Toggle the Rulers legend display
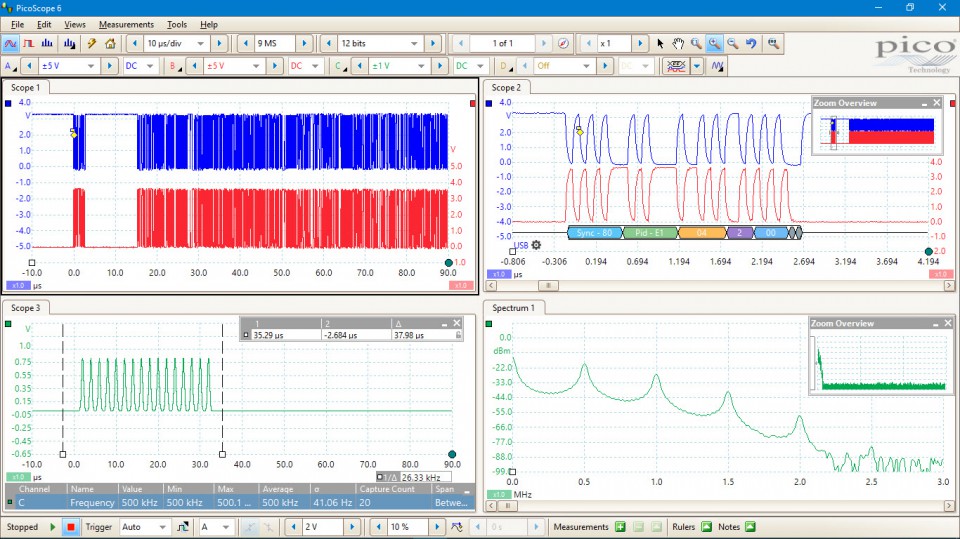This screenshot has width=960, height=539. tap(707, 527)
